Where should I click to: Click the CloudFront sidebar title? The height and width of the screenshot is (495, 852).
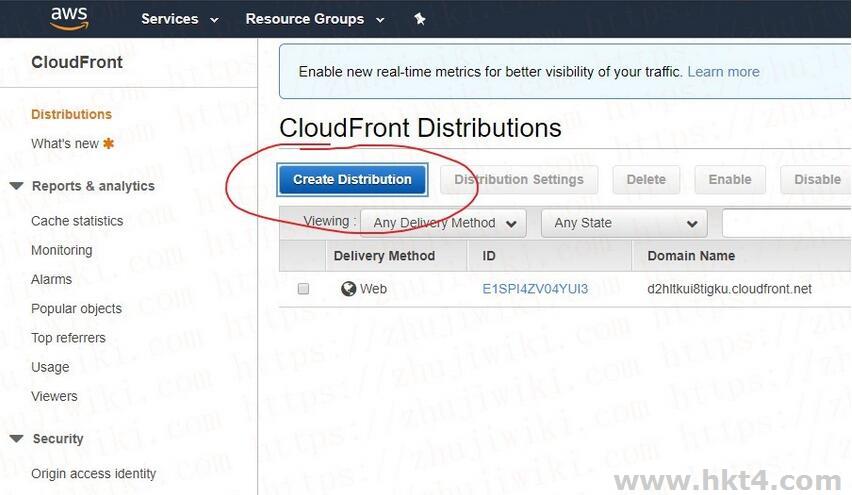77,62
